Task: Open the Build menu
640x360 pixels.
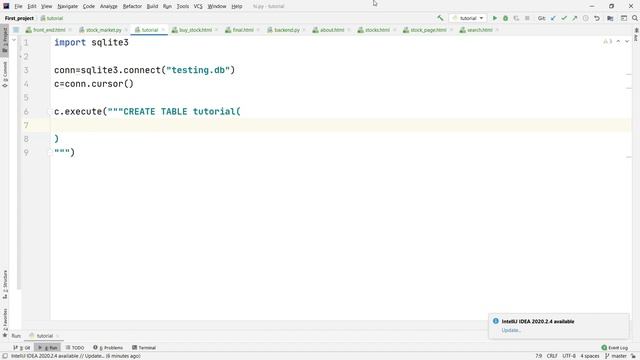Action: click(152, 6)
